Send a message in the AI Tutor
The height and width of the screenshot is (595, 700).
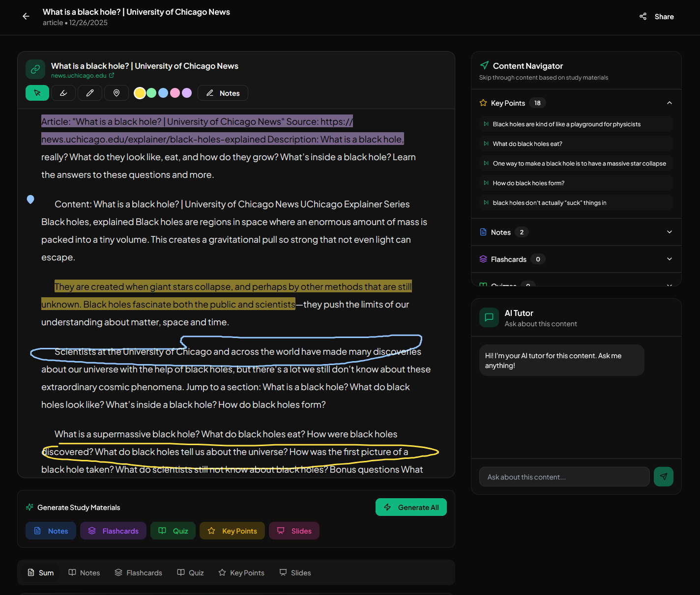pyautogui.click(x=664, y=476)
